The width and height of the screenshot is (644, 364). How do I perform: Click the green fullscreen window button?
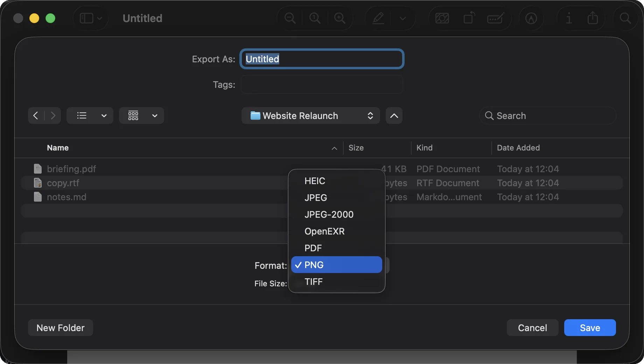(x=50, y=18)
